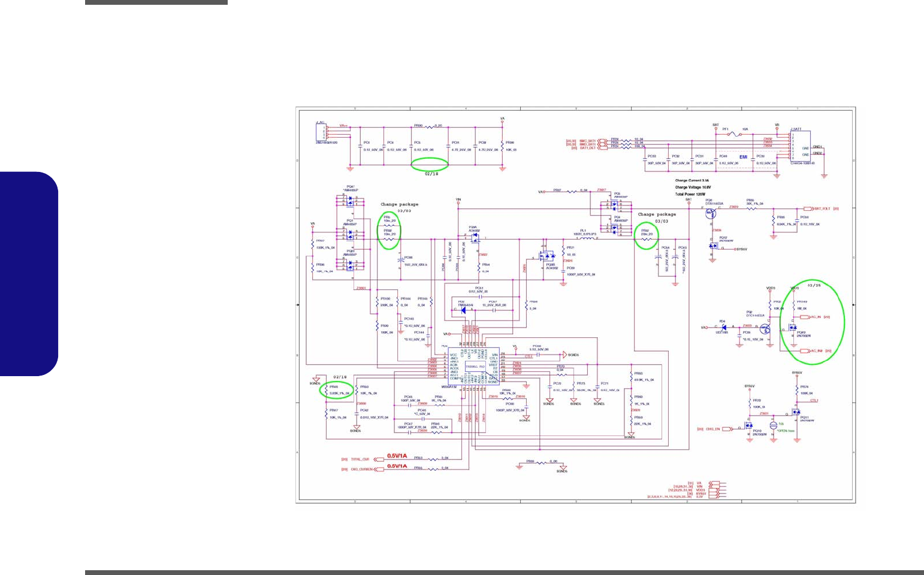Click the PQ6 DTA114EUA transistor symbol

pyautogui.click(x=711, y=213)
